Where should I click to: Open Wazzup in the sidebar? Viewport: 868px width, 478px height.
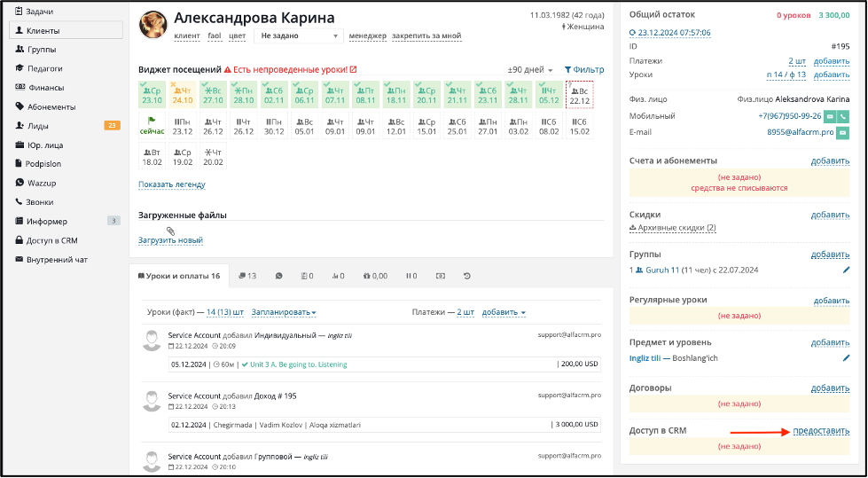(x=36, y=183)
